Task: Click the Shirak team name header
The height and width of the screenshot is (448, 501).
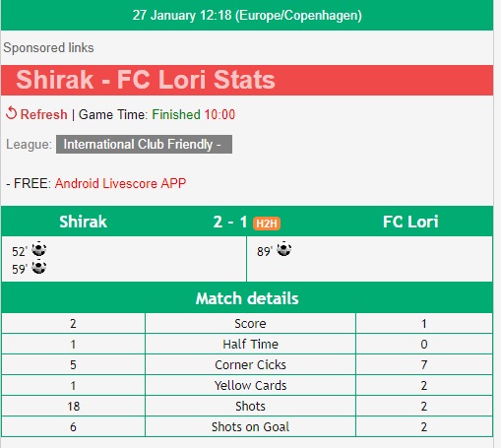Action: click(x=83, y=222)
